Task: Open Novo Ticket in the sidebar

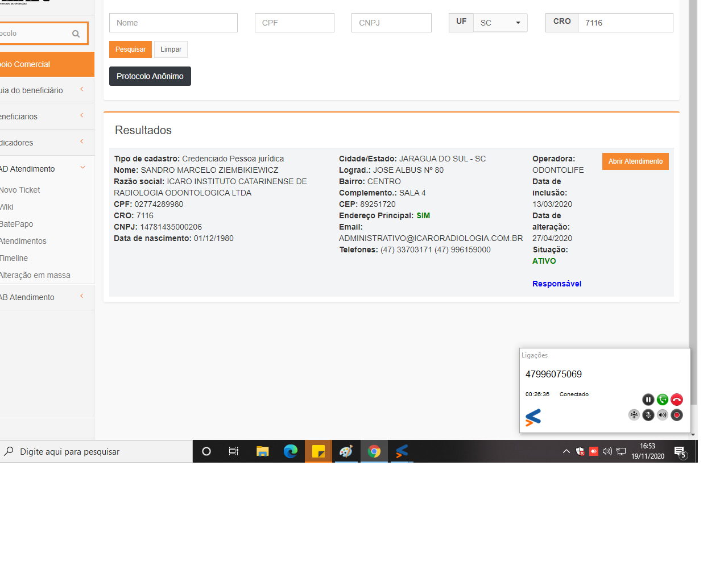Action: [20, 190]
